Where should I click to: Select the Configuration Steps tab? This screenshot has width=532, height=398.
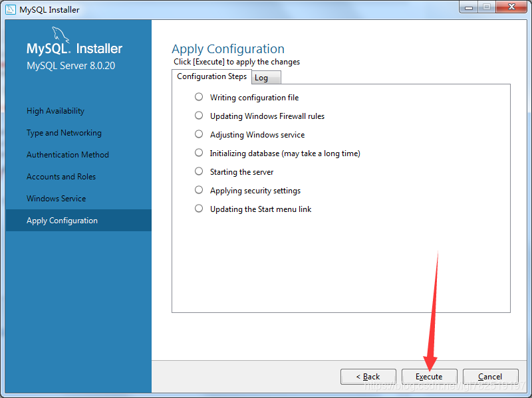point(211,76)
